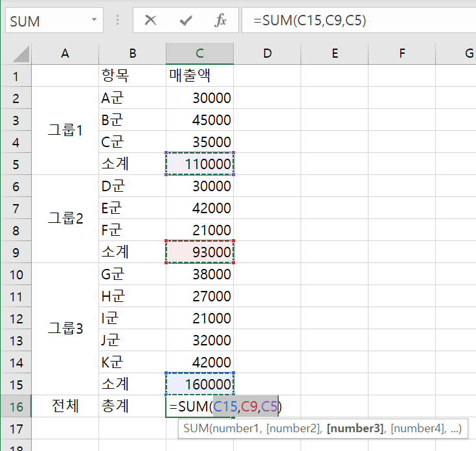Click cell H군
The image size is (476, 451).
pyautogui.click(x=132, y=296)
